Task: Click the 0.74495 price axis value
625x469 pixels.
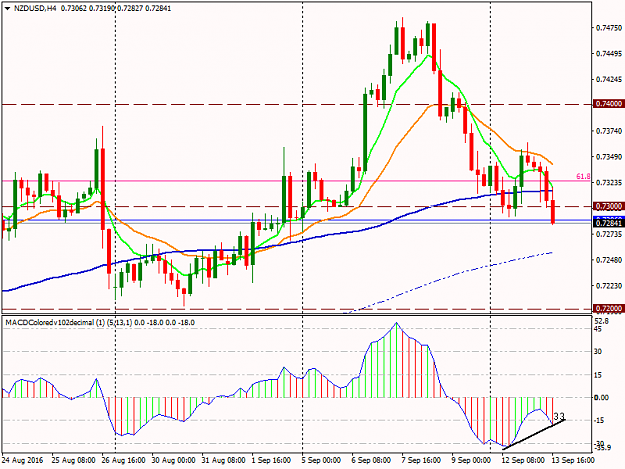Action: point(609,54)
